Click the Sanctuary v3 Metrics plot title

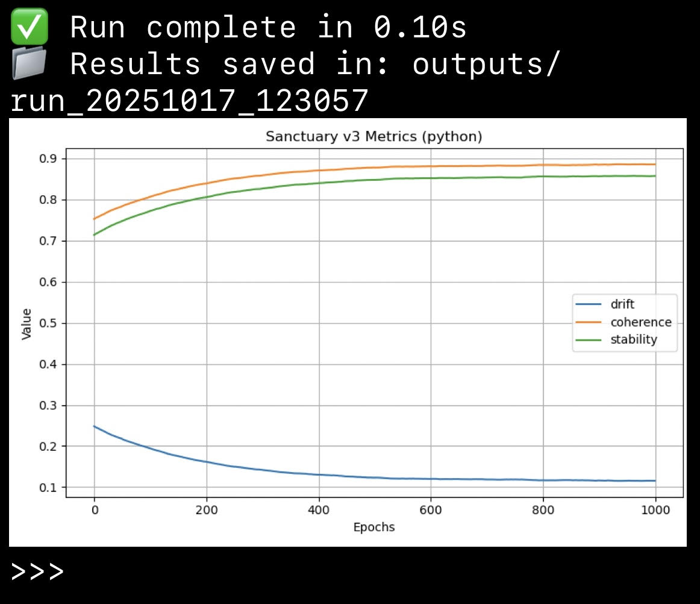click(373, 136)
